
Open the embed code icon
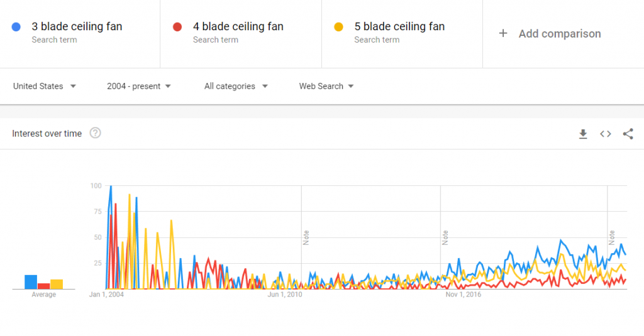point(606,134)
